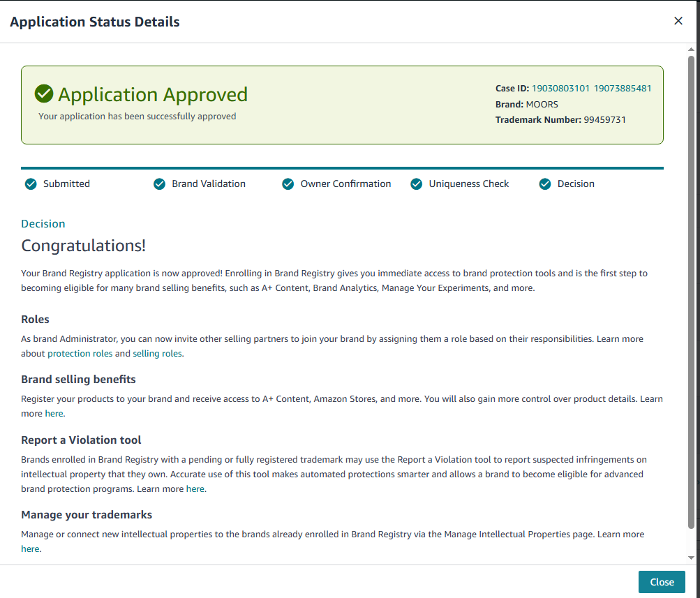This screenshot has width=700, height=598.
Task: Click the Submitted step checkmark icon
Action: (31, 184)
